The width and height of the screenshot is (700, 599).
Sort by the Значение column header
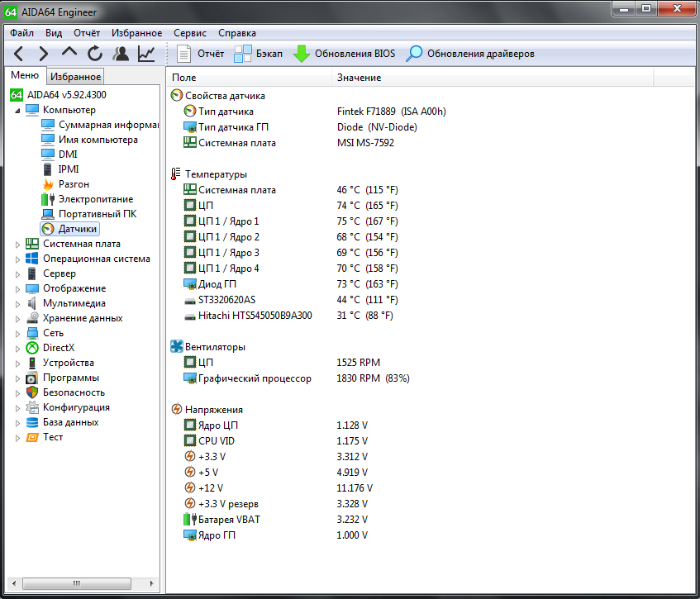click(x=493, y=77)
